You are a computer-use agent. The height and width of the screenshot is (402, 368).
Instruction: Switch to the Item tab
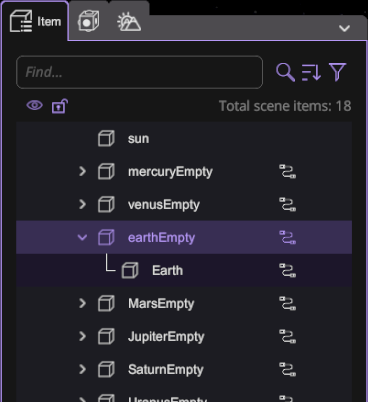click(x=35, y=22)
